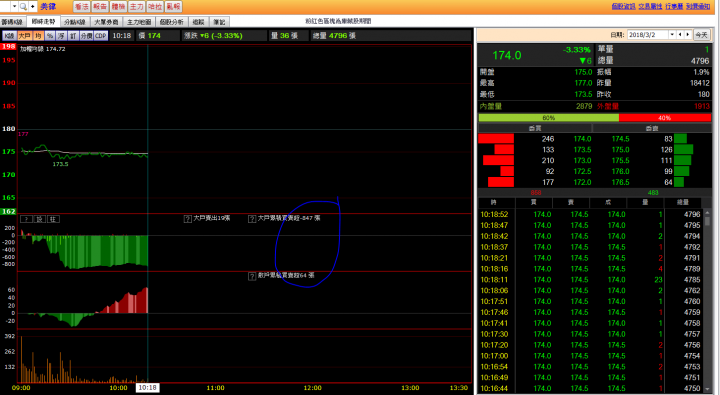Open the date picker dropdown arrow
720x395 pixels.
click(672, 35)
